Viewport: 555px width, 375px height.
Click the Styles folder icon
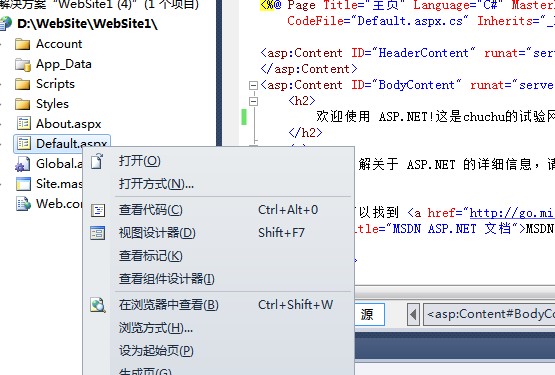pos(23,104)
